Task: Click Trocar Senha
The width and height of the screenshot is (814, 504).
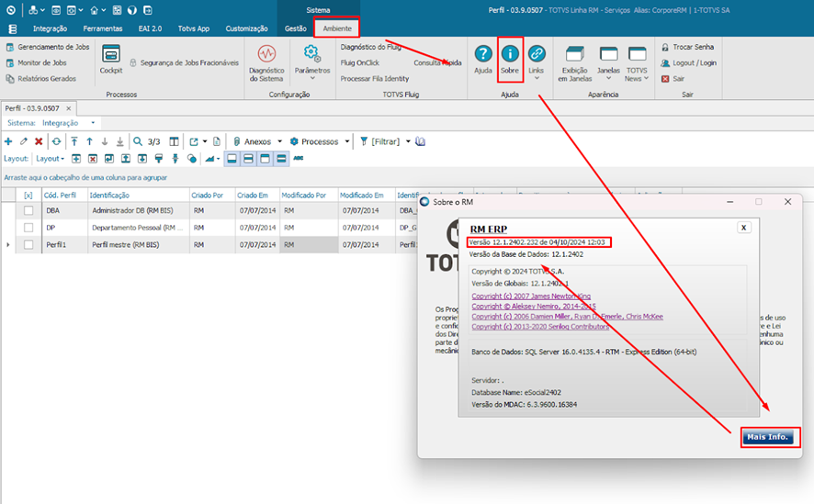Action: pos(688,47)
